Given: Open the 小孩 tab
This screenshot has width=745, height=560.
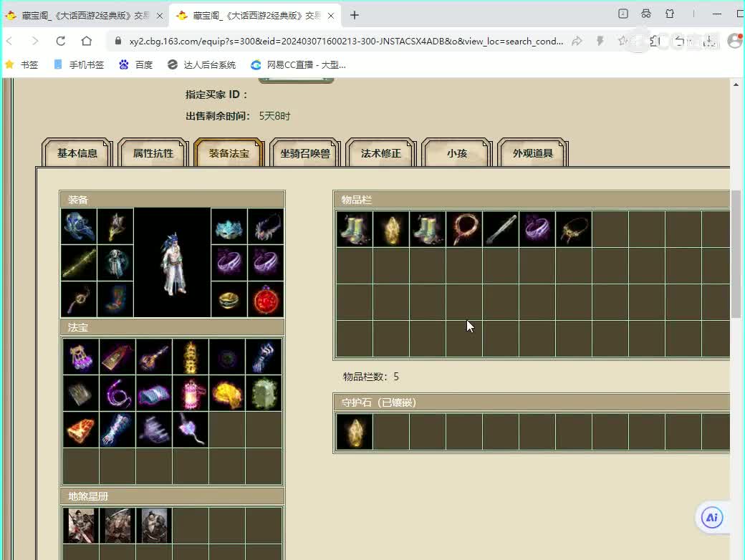Looking at the screenshot, I should click(x=457, y=153).
